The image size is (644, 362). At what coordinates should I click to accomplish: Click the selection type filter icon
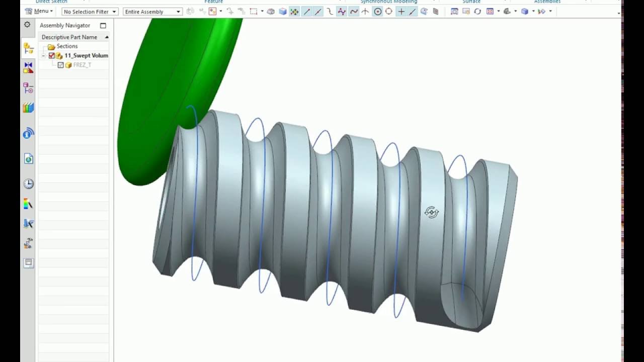pos(212,12)
